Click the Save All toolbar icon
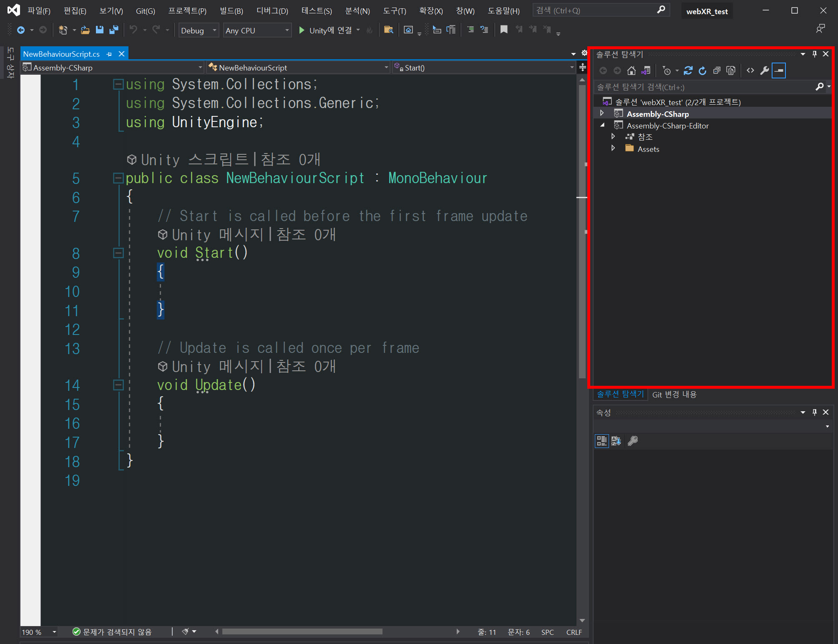This screenshot has width=838, height=644. [x=113, y=30]
